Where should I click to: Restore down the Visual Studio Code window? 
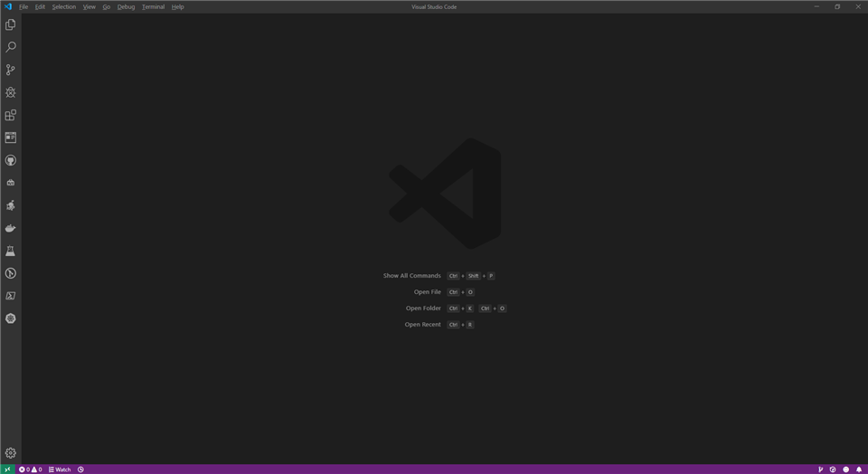tap(837, 6)
